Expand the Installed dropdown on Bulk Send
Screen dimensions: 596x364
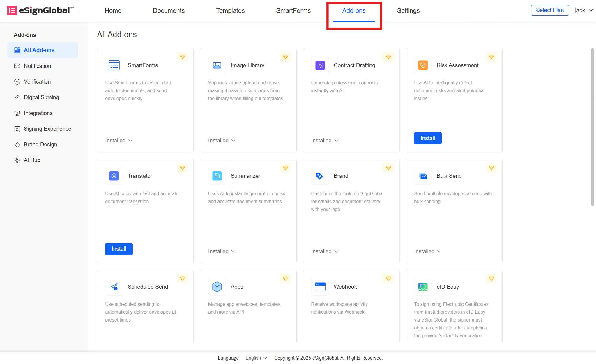(428, 251)
